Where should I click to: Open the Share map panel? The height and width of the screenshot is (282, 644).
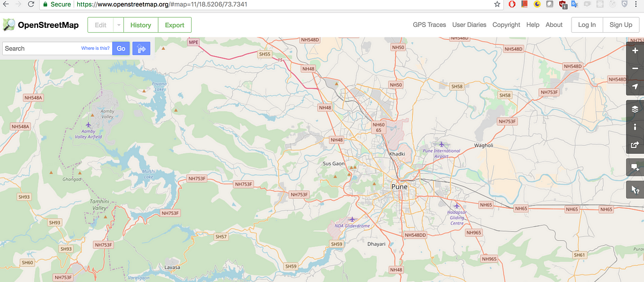[635, 144]
